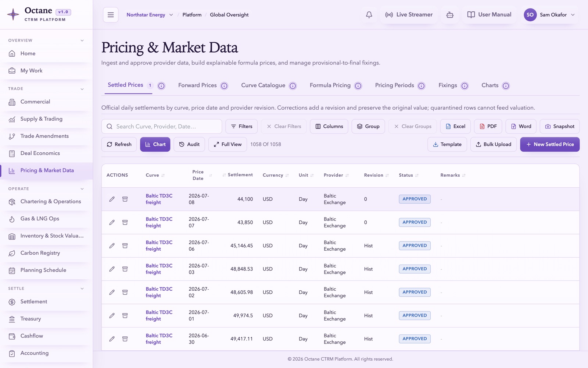This screenshot has height=368, width=588.
Task: Edit the 2026-06-30 settlement row
Action: [x=112, y=339]
